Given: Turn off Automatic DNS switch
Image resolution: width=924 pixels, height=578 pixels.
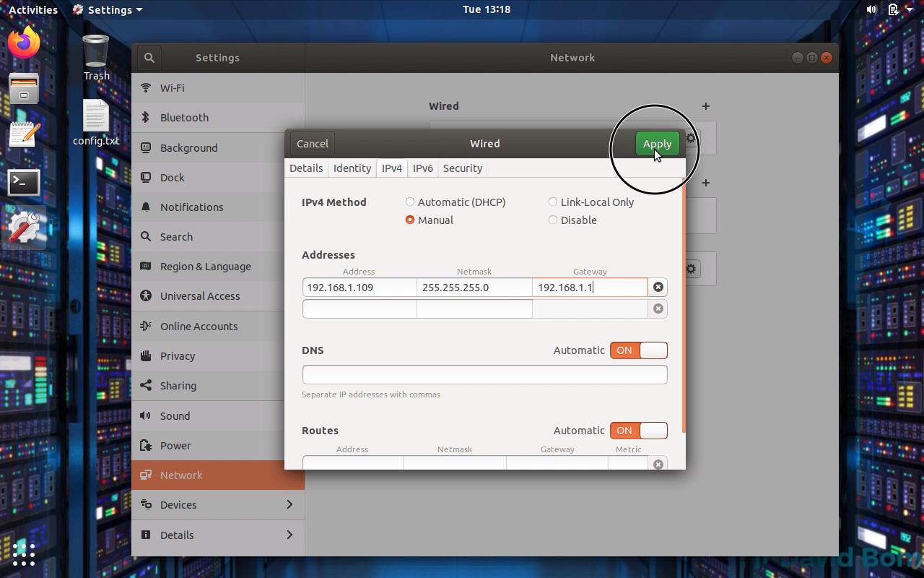Looking at the screenshot, I should (638, 350).
